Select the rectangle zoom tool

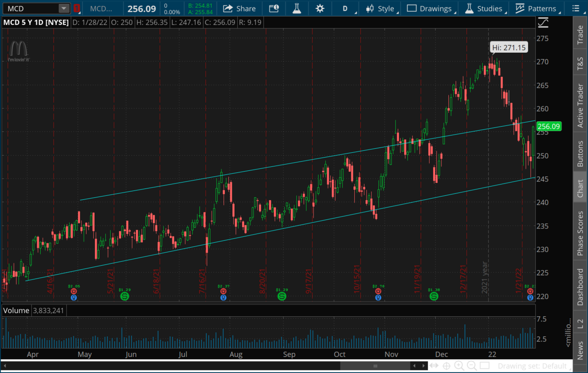coord(484,366)
